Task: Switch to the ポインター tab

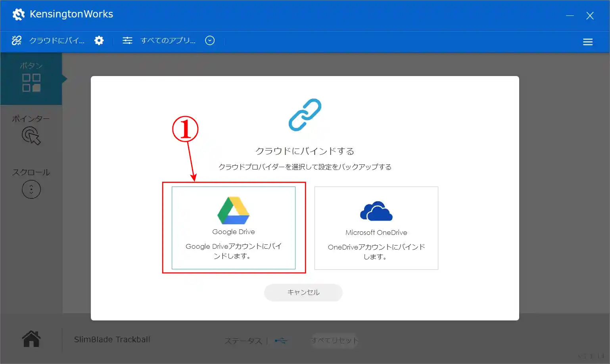Action: click(31, 130)
